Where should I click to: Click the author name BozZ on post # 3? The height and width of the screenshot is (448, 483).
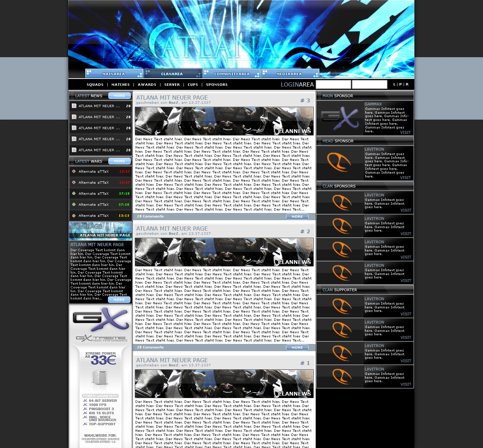[174, 103]
